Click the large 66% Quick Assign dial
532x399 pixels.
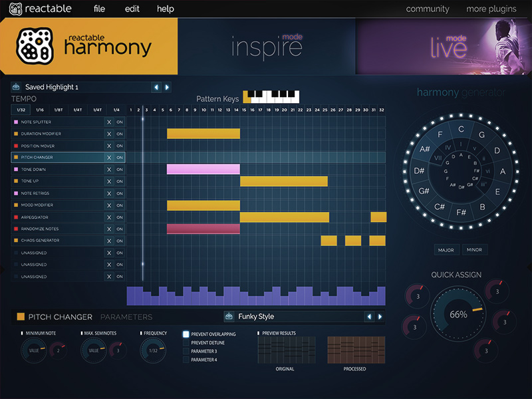[459, 314]
